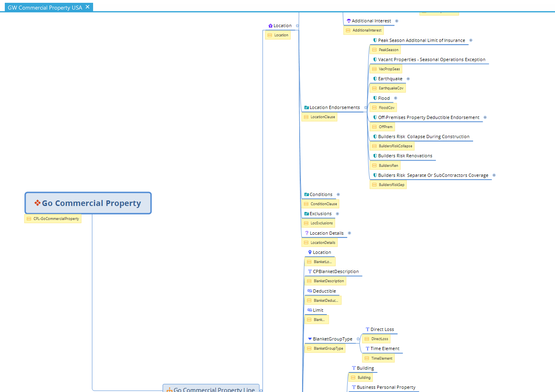Click the umbrella icon beside Additional Interest
Screen dimensions: 555x392
point(348,21)
